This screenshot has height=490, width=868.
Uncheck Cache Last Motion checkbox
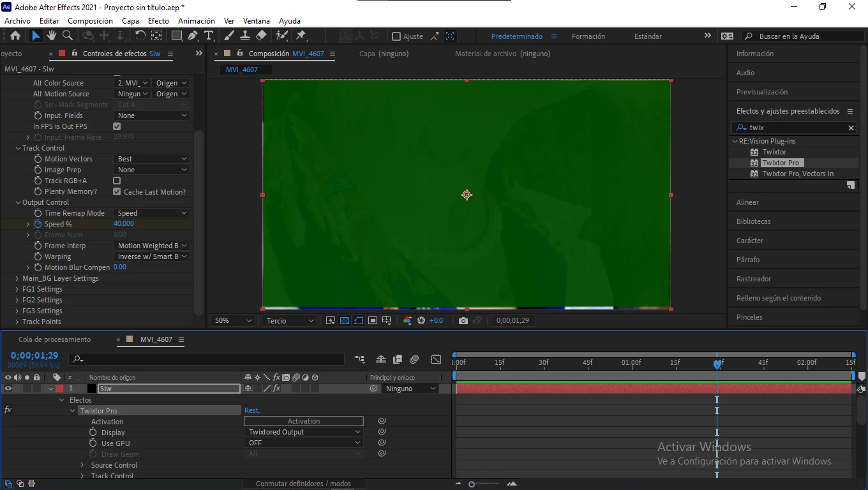(117, 191)
